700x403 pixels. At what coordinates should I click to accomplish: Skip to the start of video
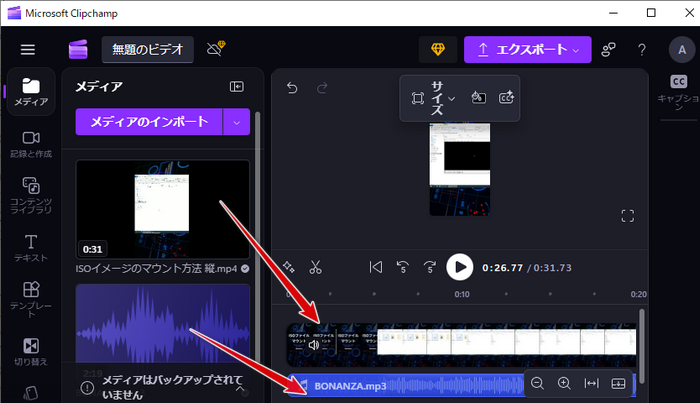click(x=376, y=267)
